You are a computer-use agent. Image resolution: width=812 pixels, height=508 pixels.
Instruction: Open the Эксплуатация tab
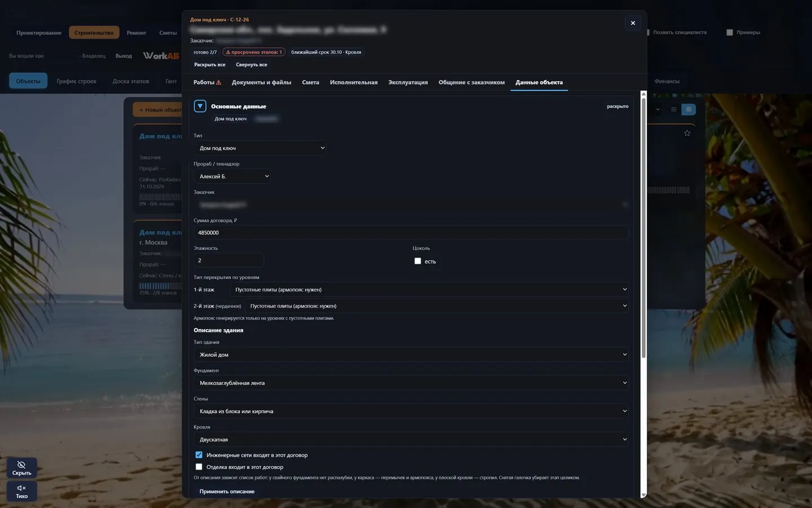[408, 82]
